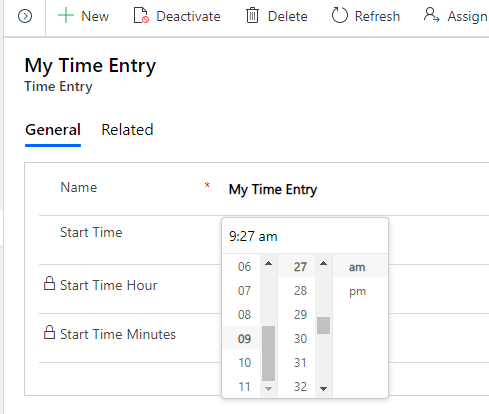
Task: Expand the site map chevron circle icon
Action: 25,16
